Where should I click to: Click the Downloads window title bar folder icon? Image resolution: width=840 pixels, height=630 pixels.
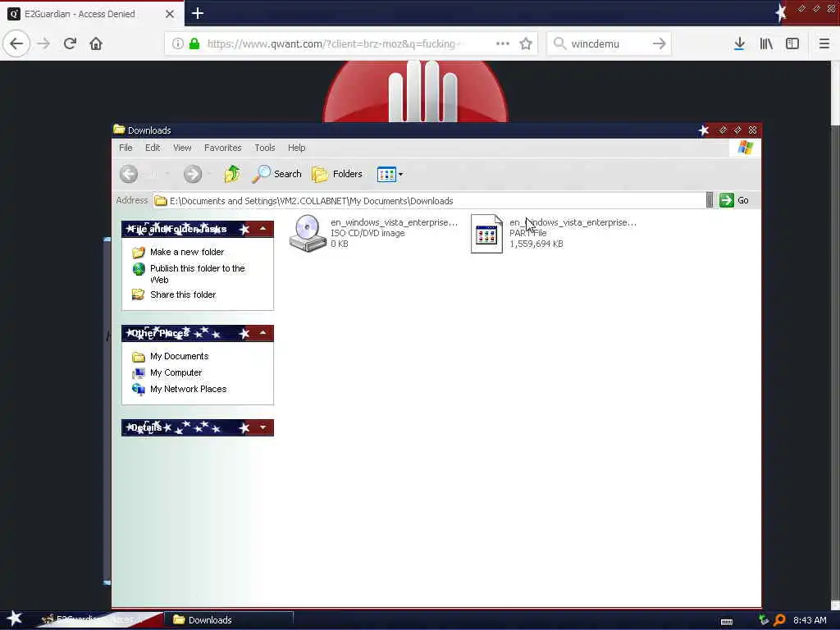pyautogui.click(x=119, y=130)
